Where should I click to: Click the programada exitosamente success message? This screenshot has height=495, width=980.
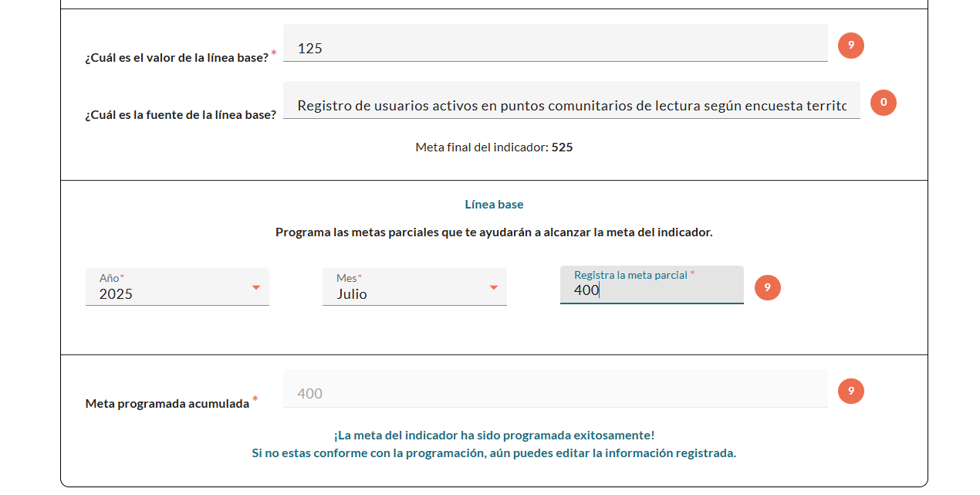click(494, 436)
